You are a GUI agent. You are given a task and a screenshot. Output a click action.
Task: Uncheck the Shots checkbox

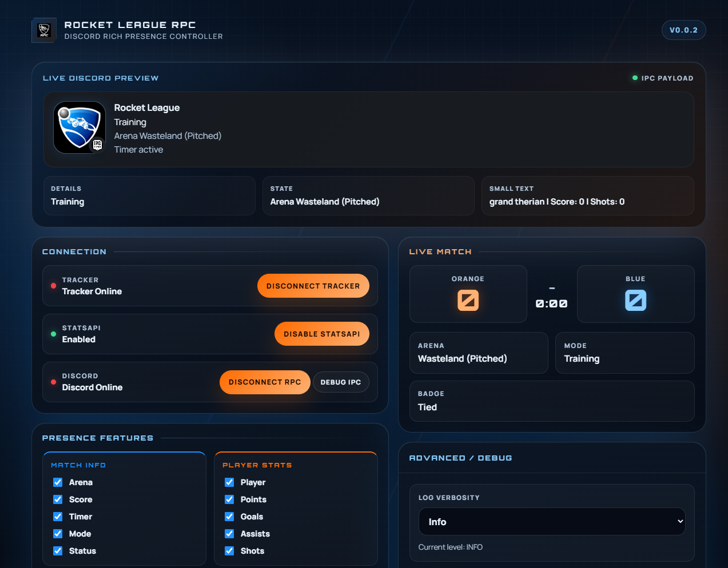[229, 551]
